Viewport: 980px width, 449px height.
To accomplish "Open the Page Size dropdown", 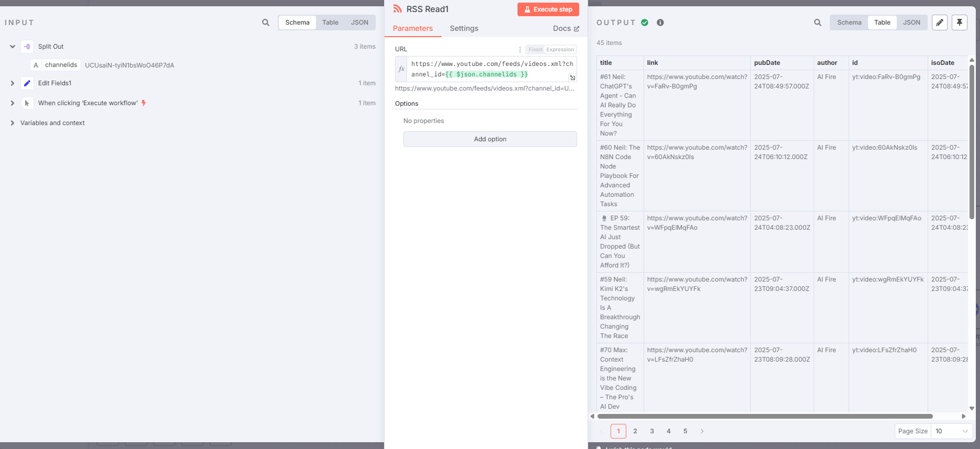I will click(952, 431).
